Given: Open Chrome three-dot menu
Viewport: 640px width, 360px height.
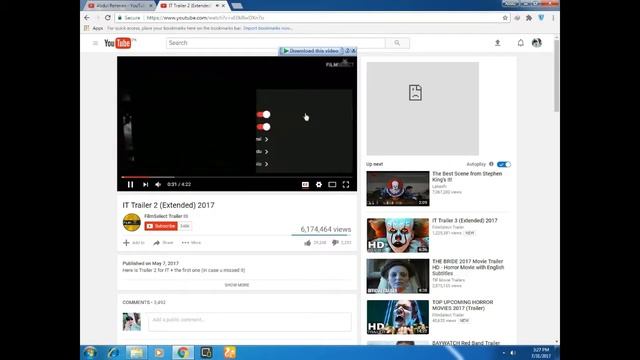Looking at the screenshot, I should 553,18.
